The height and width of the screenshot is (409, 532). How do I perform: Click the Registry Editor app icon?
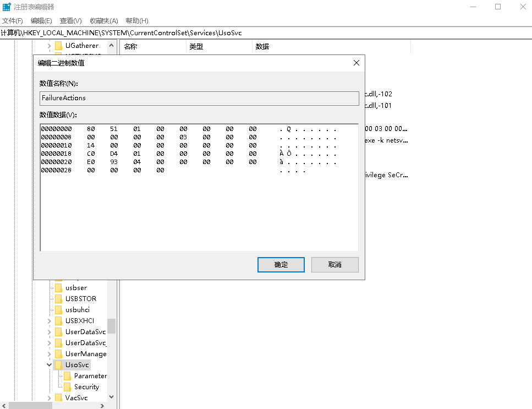pyautogui.click(x=7, y=7)
